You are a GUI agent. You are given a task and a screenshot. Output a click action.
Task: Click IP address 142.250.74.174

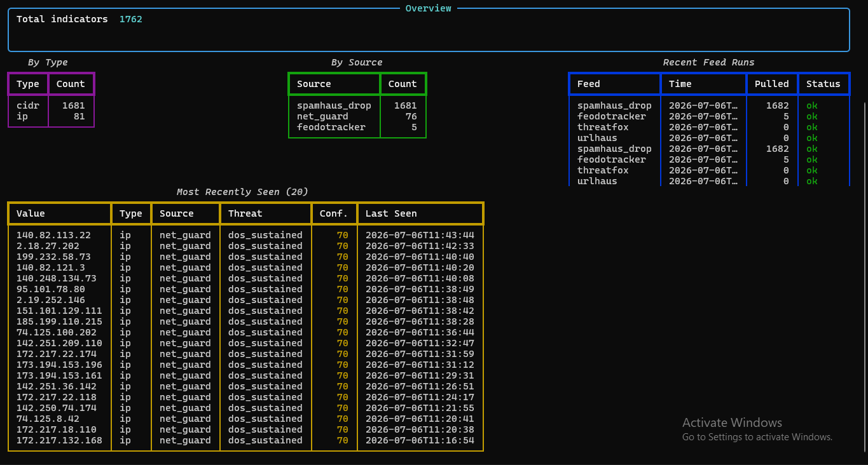coord(57,408)
